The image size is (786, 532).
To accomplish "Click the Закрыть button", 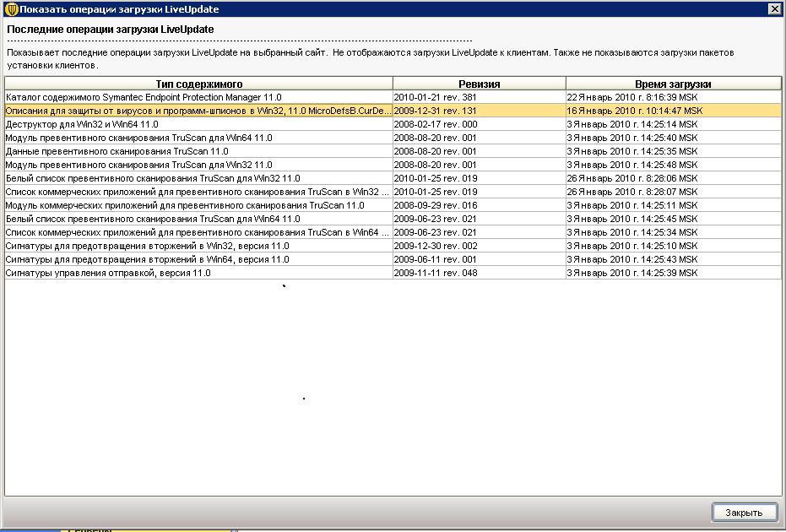I will click(x=745, y=513).
